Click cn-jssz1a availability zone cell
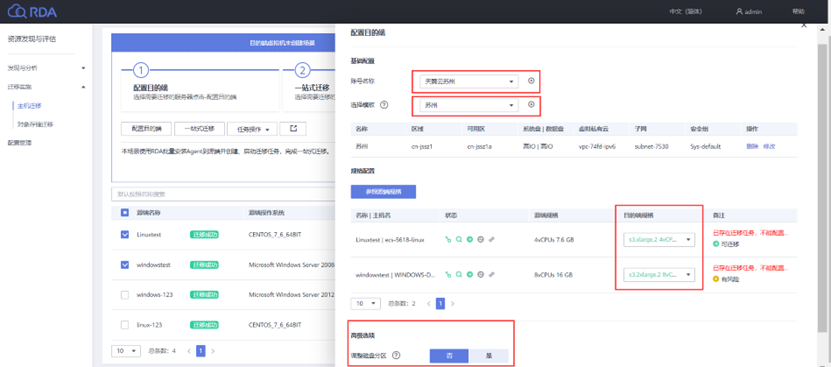831x367 pixels. click(x=480, y=147)
